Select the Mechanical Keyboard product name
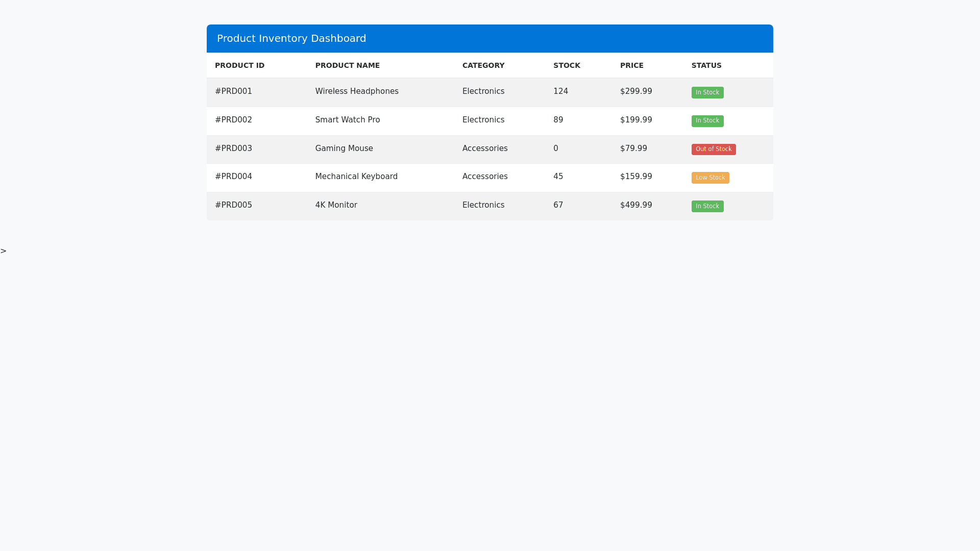 [x=356, y=177]
